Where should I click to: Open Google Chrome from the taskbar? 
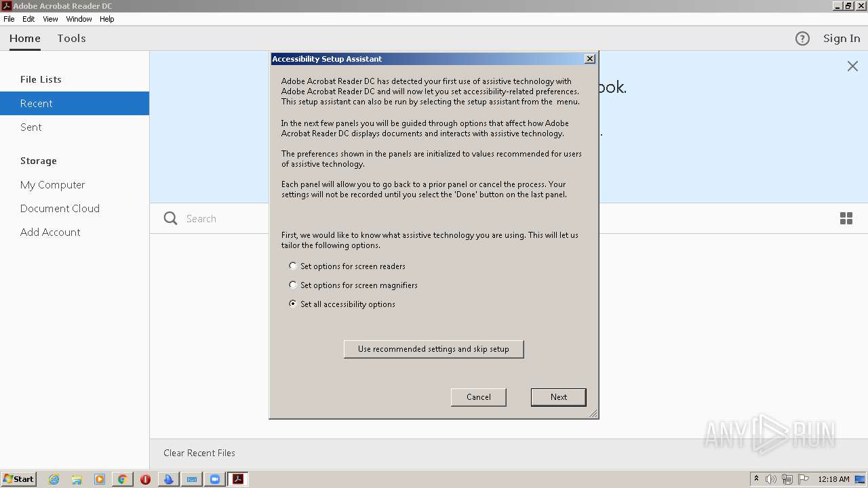tap(122, 479)
